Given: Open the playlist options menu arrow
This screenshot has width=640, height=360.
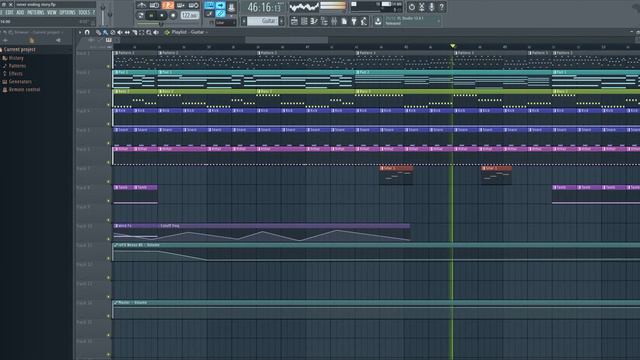Looking at the screenshot, I should click(x=80, y=32).
